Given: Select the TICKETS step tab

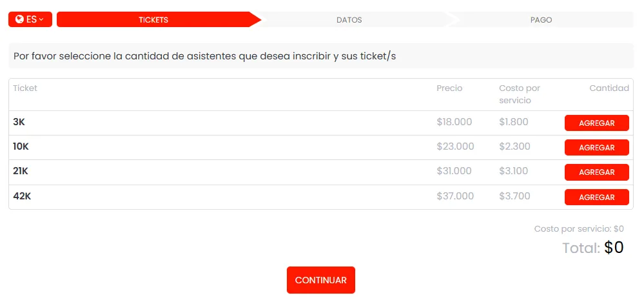Looking at the screenshot, I should [x=153, y=19].
